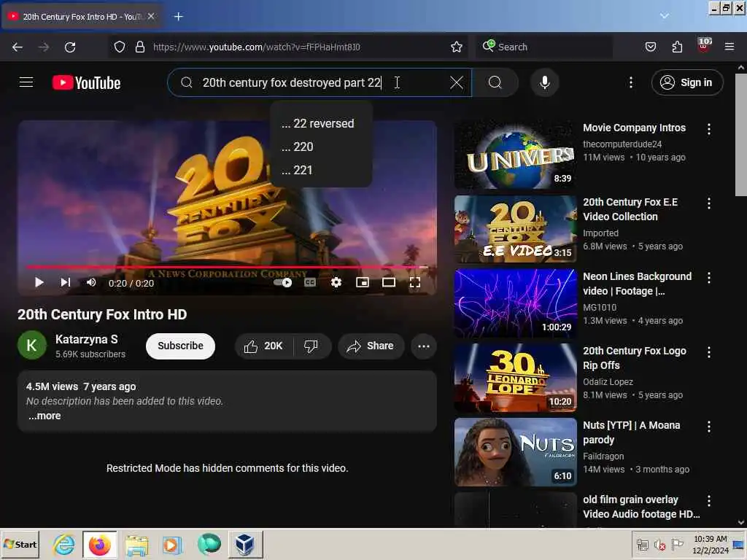Click in the YouTube search input field

coord(320,82)
